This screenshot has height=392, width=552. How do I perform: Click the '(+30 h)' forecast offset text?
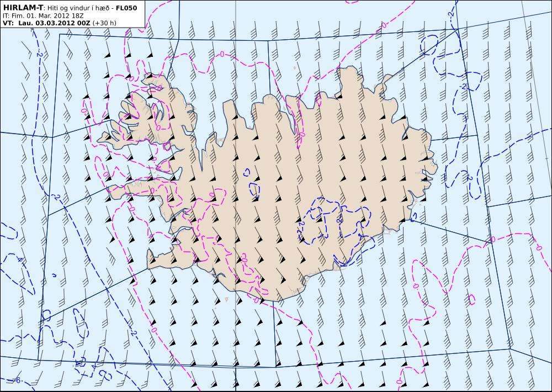pyautogui.click(x=104, y=23)
